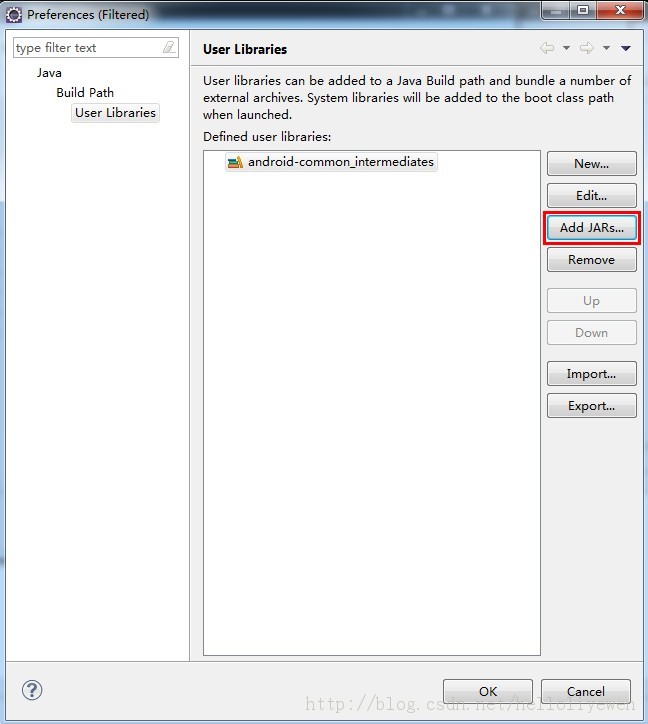Open help via the question mark icon
The height and width of the screenshot is (724, 648).
(x=32, y=690)
